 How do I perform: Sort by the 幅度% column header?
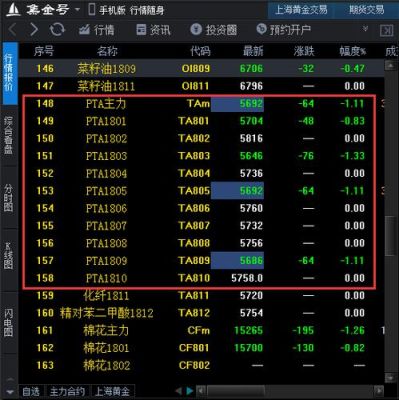coord(353,51)
